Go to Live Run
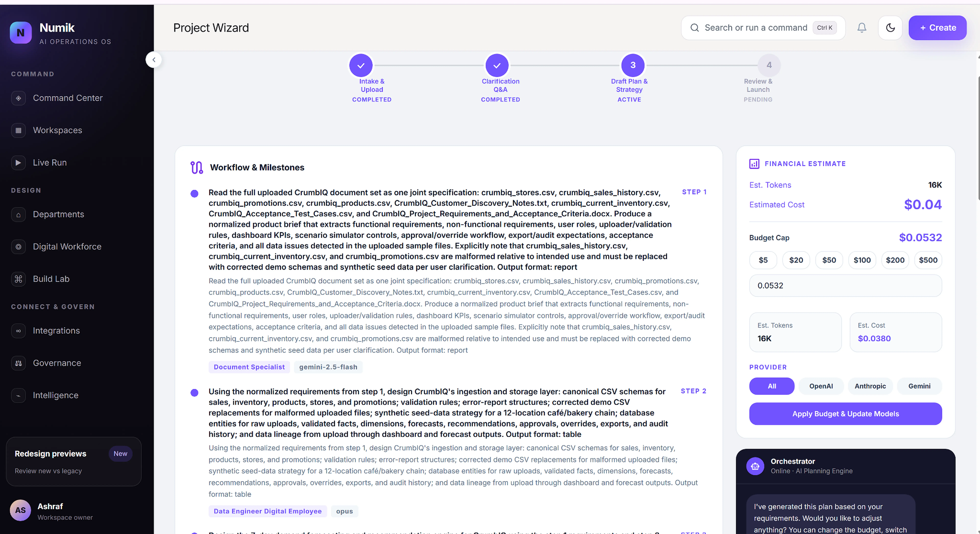The height and width of the screenshot is (534, 980). tap(50, 163)
